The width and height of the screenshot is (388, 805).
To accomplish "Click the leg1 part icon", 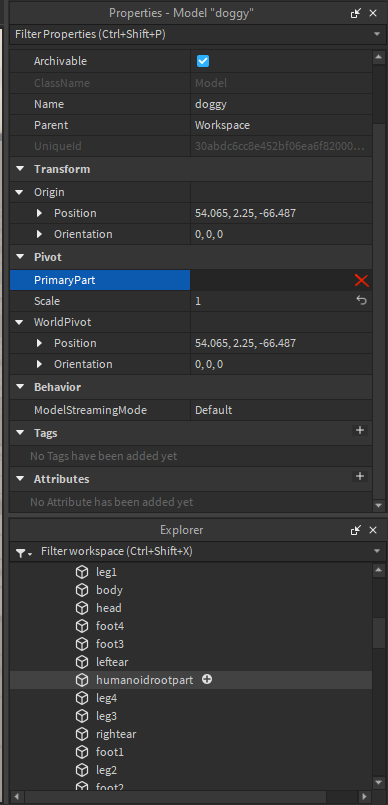I will (x=82, y=572).
